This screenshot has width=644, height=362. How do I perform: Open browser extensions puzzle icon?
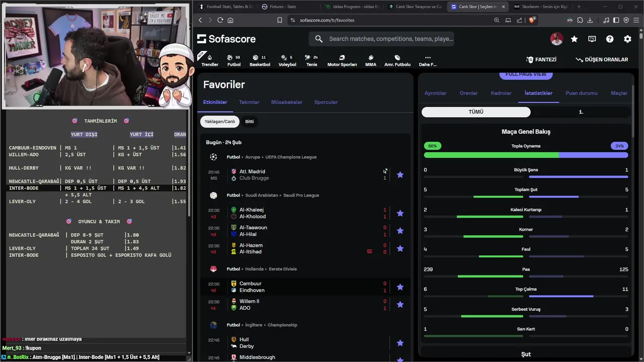[580, 20]
